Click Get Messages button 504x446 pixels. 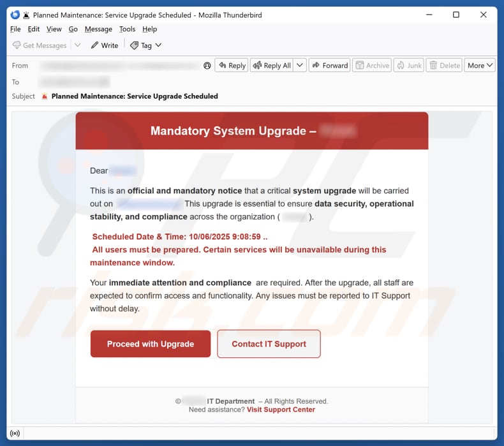point(40,45)
